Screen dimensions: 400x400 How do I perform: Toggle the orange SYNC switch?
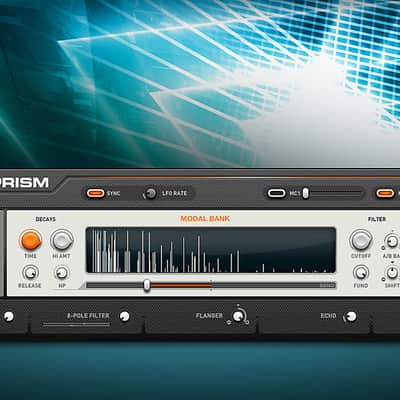coord(96,193)
